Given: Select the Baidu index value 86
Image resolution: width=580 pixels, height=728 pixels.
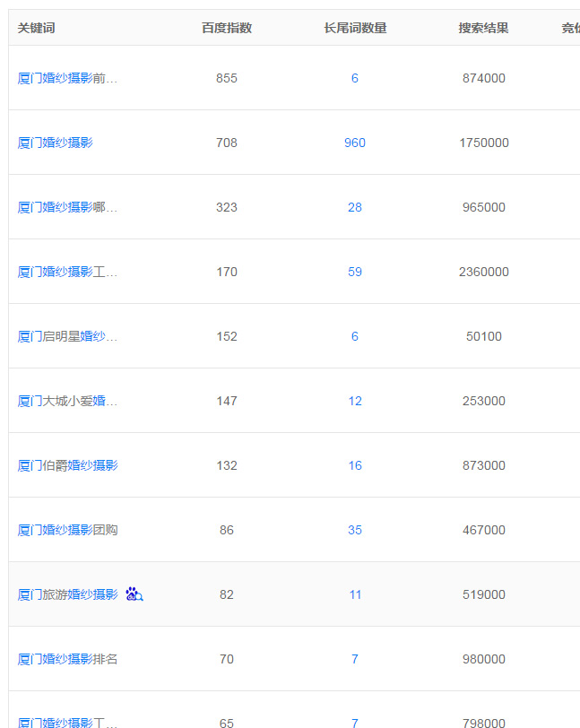Looking at the screenshot, I should (227, 530).
